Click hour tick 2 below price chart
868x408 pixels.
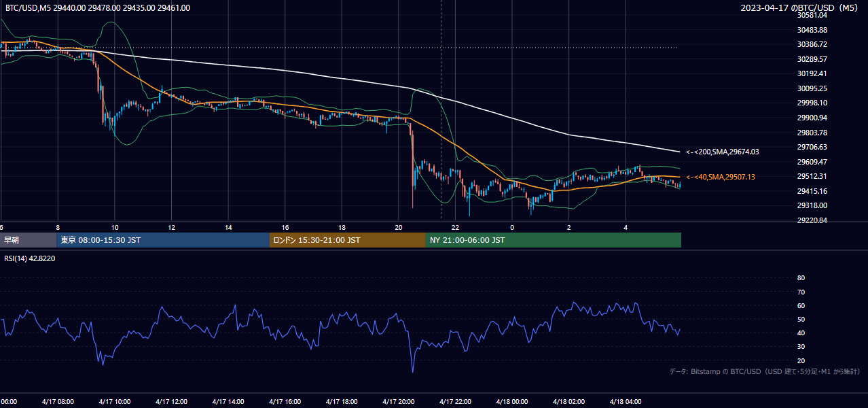(x=569, y=227)
